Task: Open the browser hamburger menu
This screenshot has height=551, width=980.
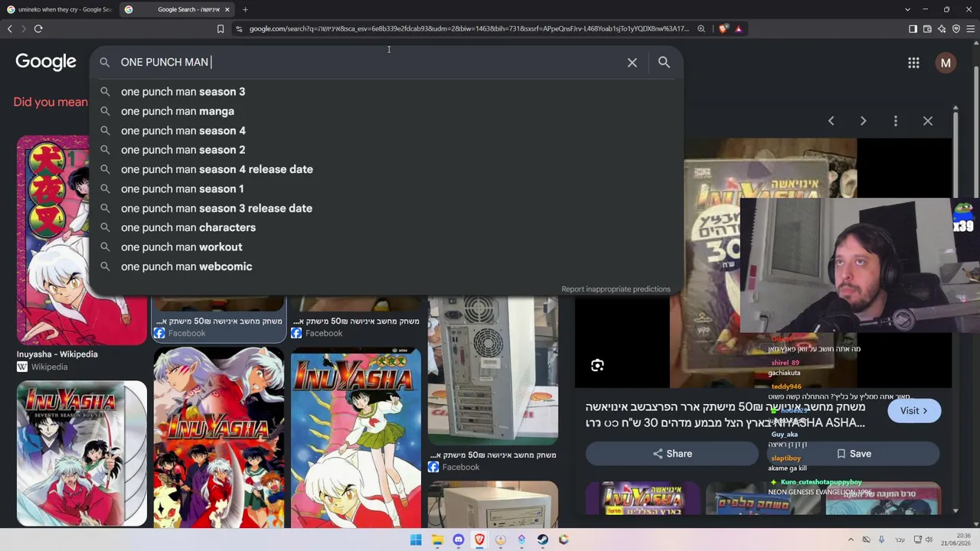Action: 971,29
